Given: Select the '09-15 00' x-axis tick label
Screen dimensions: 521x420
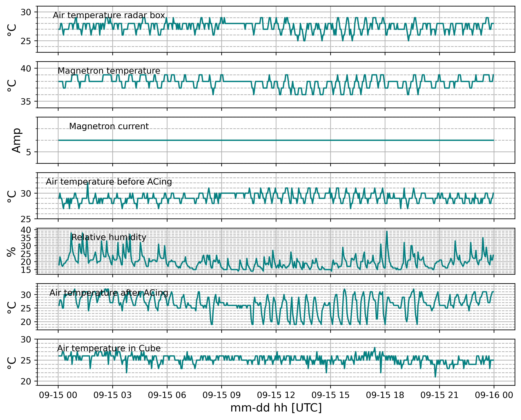Looking at the screenshot, I should pyautogui.click(x=58, y=395).
